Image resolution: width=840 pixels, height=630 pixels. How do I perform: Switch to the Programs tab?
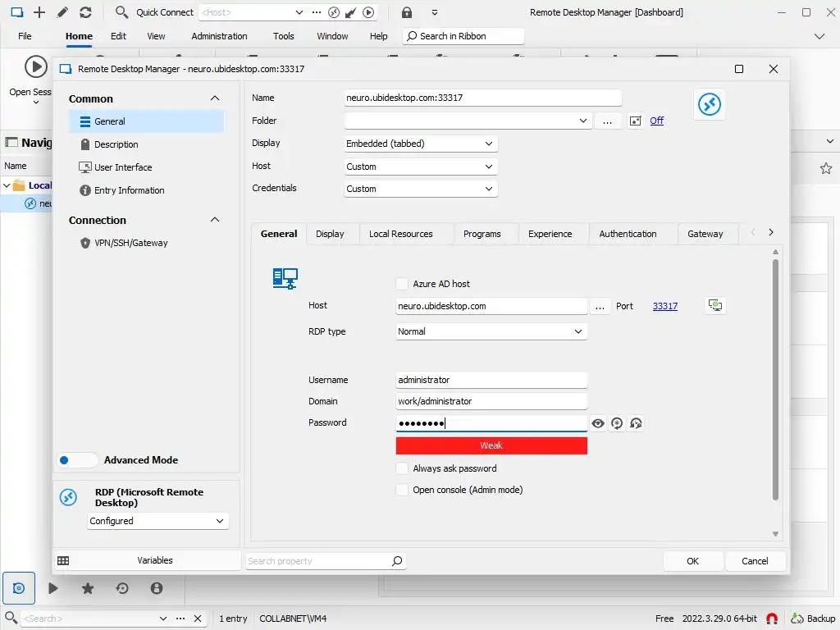tap(482, 234)
